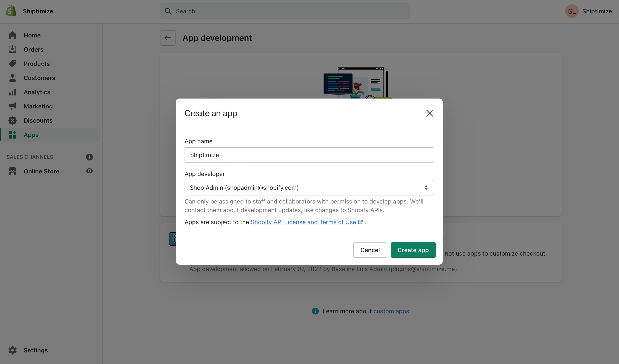Add a sales channel with plus icon

click(x=89, y=157)
